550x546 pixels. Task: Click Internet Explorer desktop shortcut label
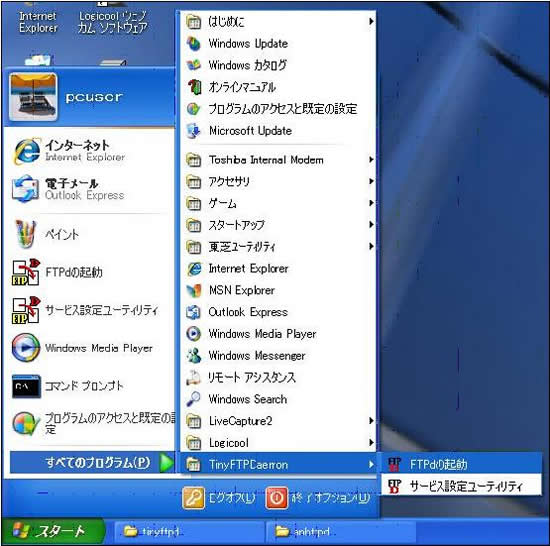click(38, 22)
